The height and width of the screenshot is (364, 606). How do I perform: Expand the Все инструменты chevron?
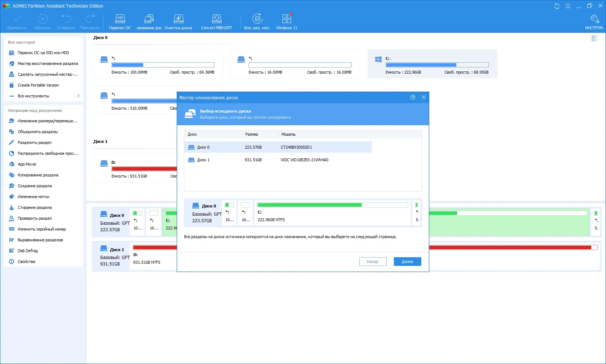[x=78, y=96]
